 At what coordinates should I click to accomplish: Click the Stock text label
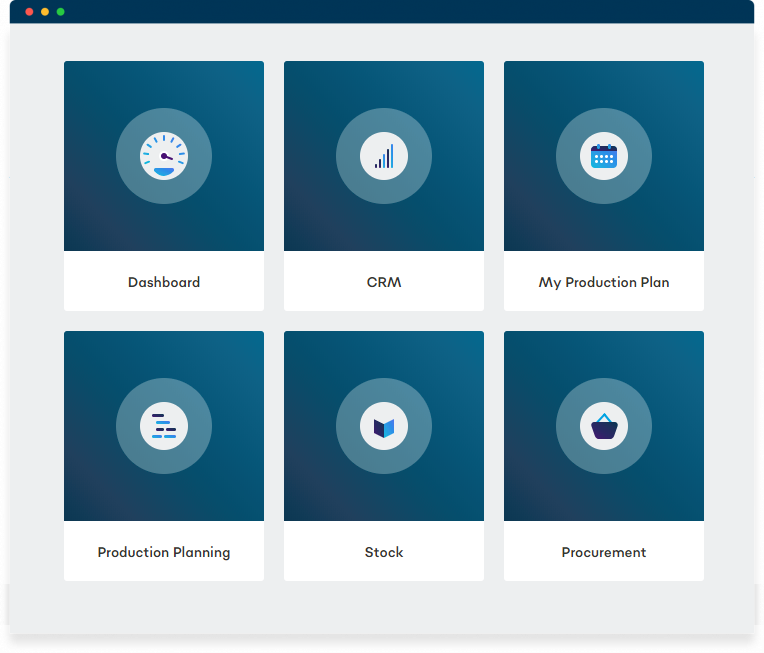384,552
